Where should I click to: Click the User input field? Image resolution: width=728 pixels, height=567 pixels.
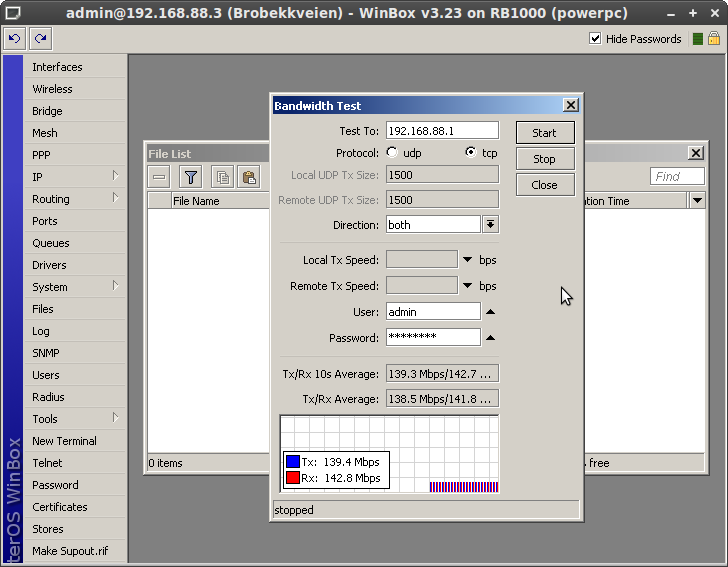click(433, 312)
